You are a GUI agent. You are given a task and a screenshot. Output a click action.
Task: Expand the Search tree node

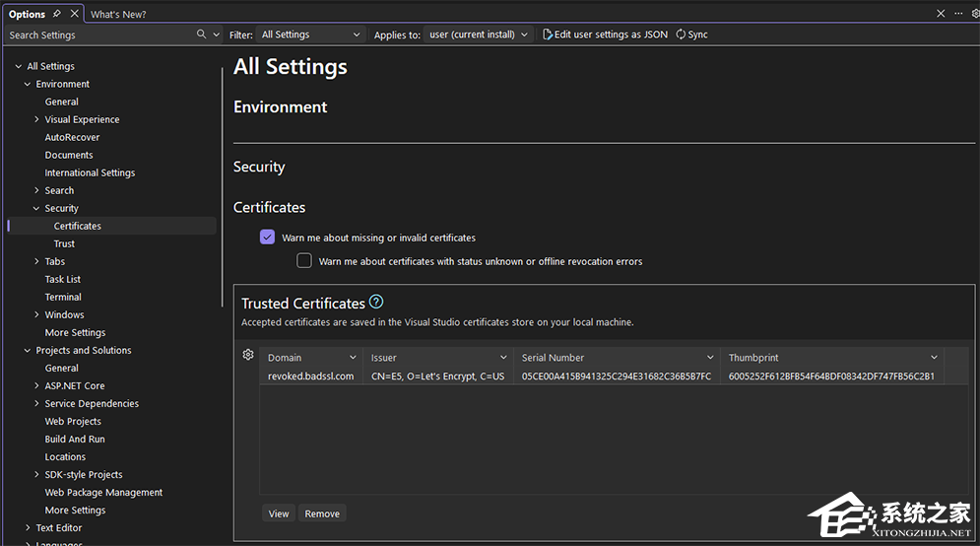tap(36, 191)
